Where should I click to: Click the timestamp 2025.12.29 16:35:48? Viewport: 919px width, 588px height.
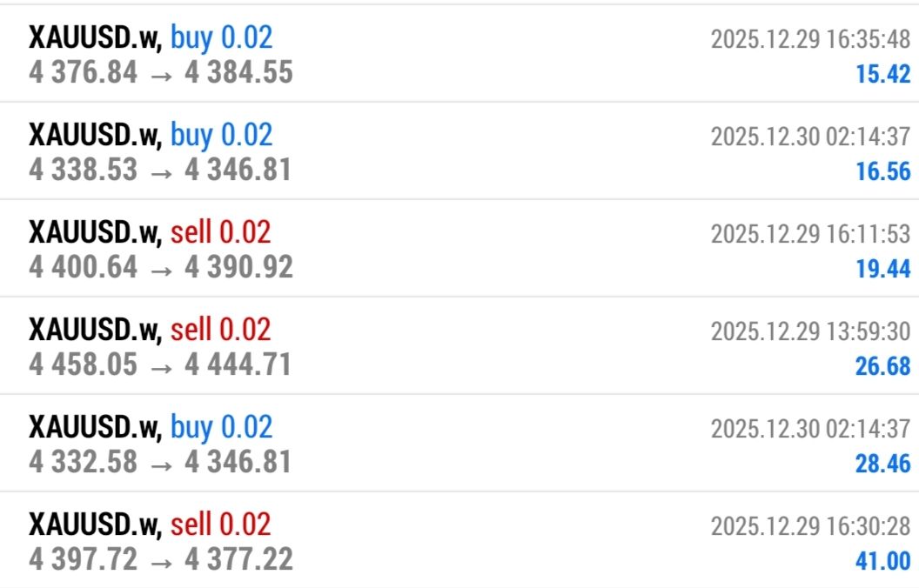point(810,40)
